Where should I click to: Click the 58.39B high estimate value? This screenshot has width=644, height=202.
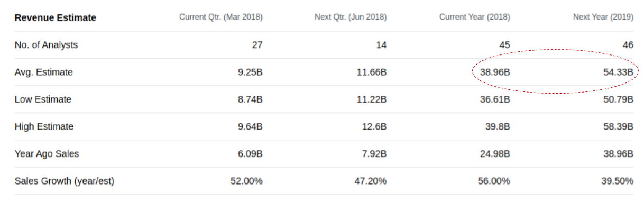click(x=618, y=127)
